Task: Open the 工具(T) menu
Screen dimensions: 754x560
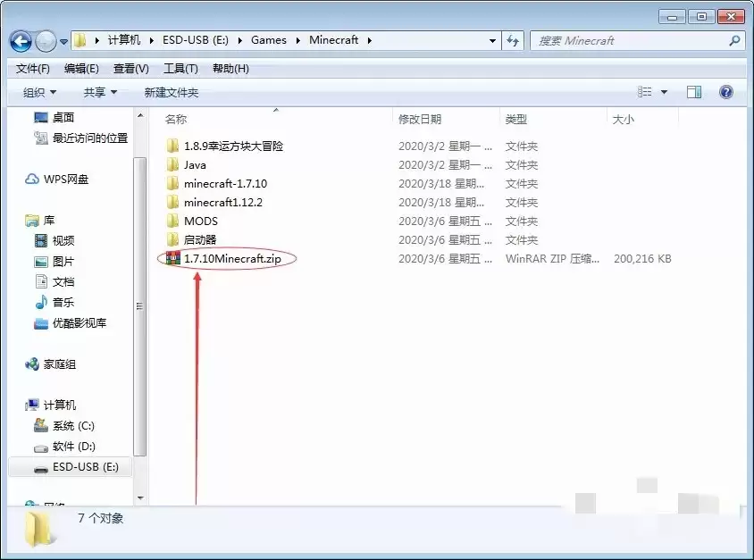Action: click(x=180, y=69)
